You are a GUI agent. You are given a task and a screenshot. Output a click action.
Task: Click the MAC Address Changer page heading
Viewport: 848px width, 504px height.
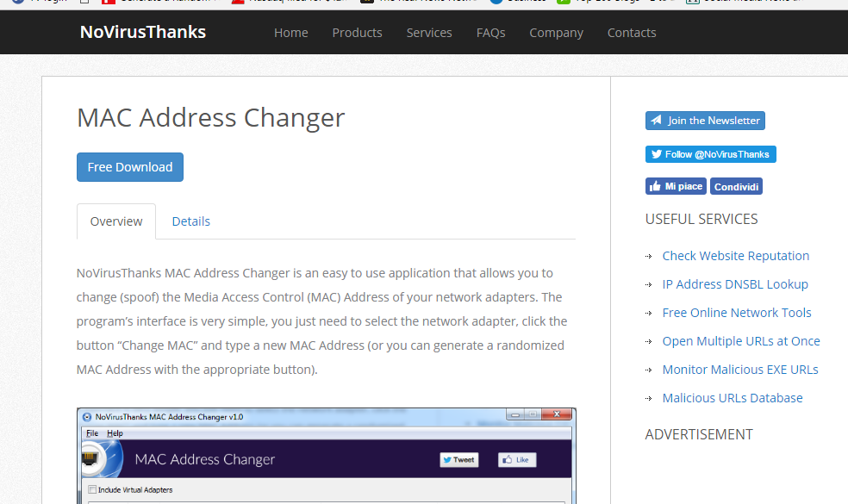211,118
